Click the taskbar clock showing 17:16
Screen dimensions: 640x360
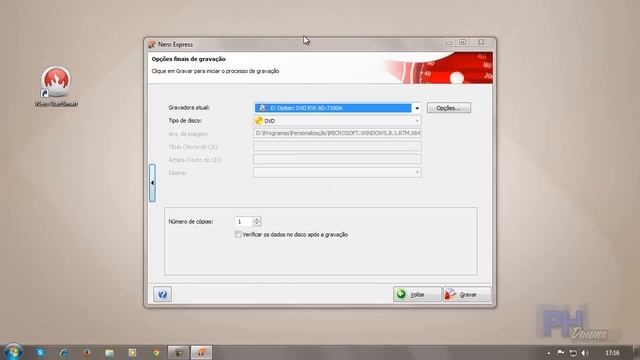point(612,353)
